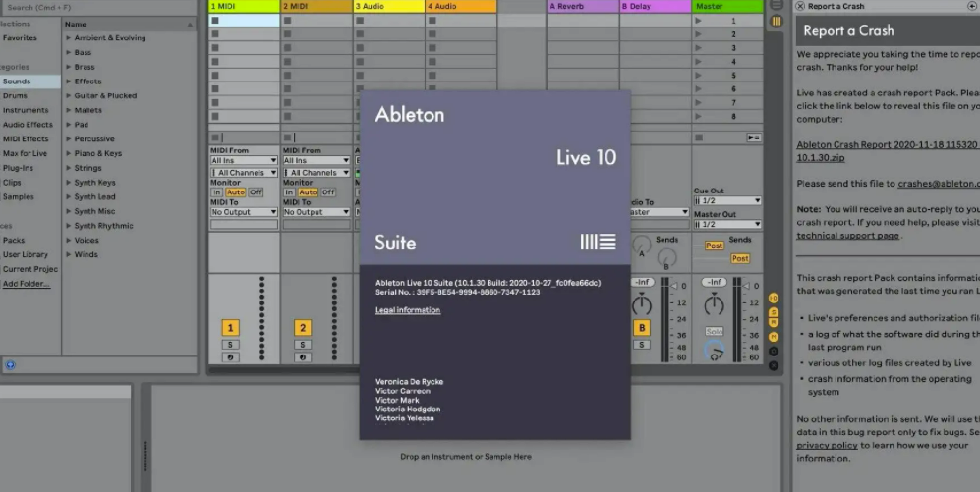
Task: Launch scene 1 in the Master track
Action: (x=698, y=21)
